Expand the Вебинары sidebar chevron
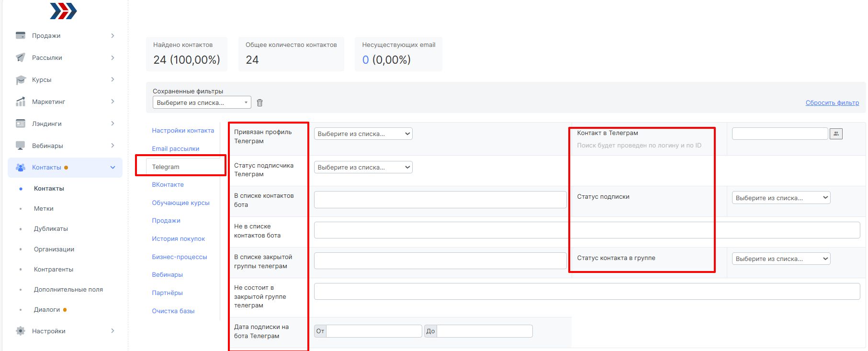The width and height of the screenshot is (868, 351). 113,146
